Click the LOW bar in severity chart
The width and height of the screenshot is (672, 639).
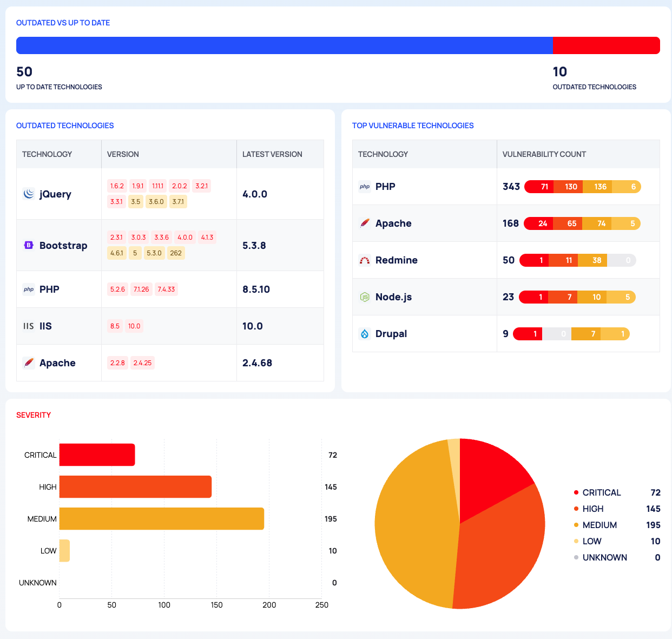coord(64,550)
